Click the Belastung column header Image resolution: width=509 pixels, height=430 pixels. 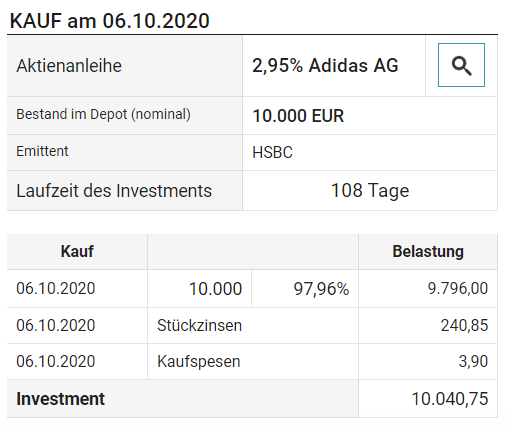(x=428, y=251)
